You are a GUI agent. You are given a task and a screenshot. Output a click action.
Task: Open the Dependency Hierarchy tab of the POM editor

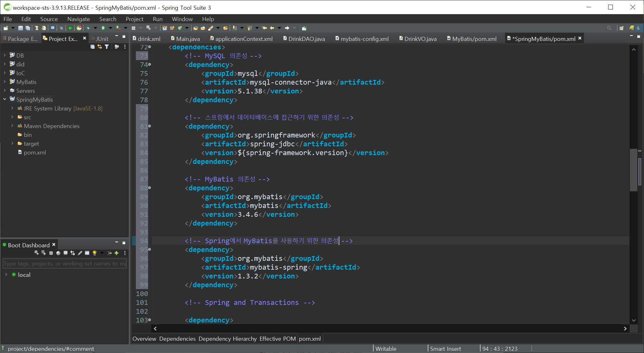pyautogui.click(x=228, y=339)
